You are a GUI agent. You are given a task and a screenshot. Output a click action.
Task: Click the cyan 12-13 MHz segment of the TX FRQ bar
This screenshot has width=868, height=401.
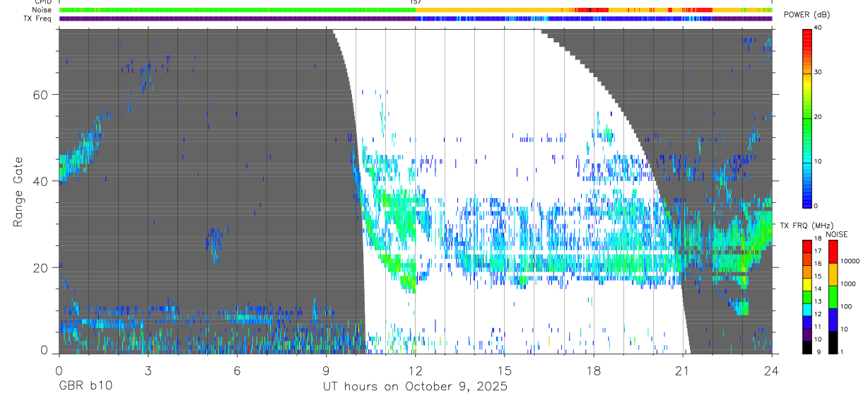pos(807,310)
